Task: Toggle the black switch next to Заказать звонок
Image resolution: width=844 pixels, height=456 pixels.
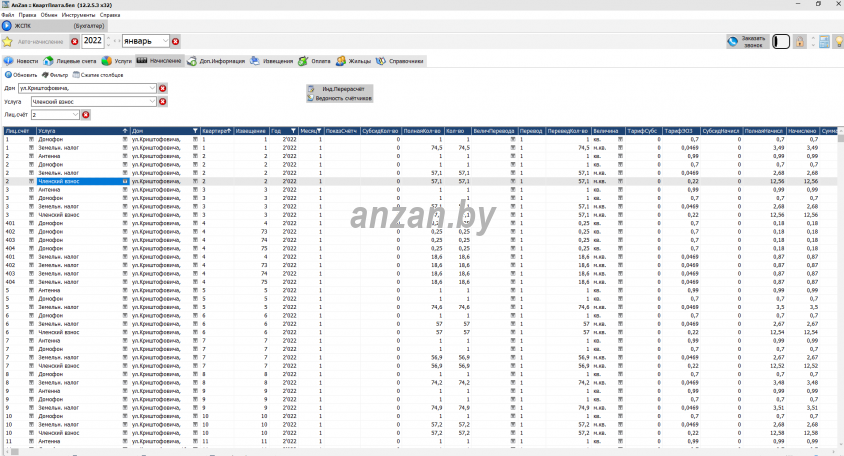Action: click(x=781, y=41)
